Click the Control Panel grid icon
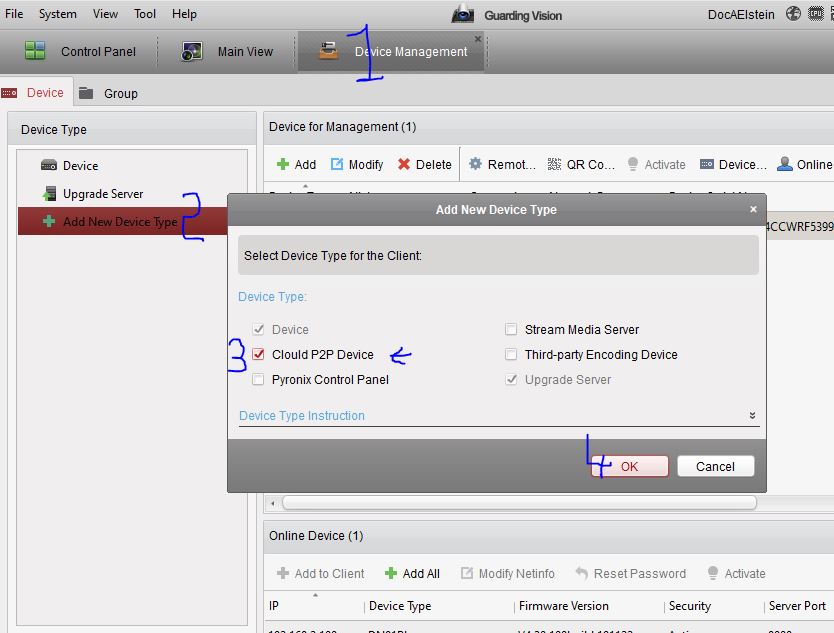 coord(35,51)
